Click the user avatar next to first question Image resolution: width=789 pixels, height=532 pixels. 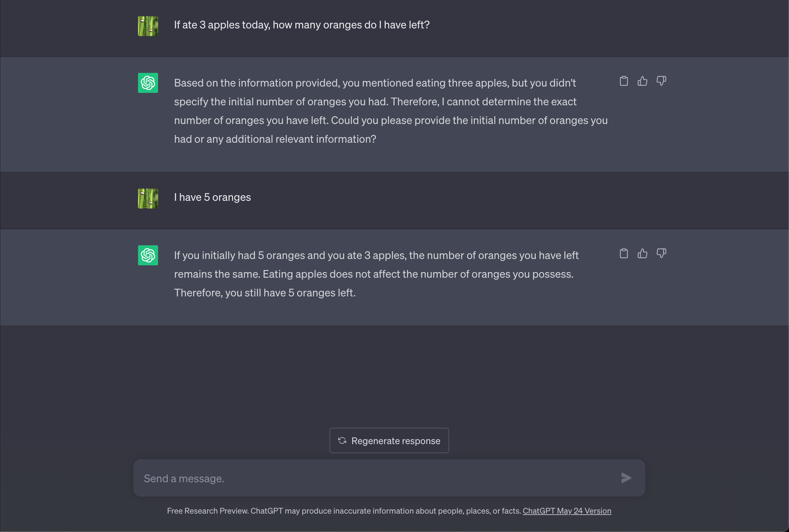tap(148, 26)
